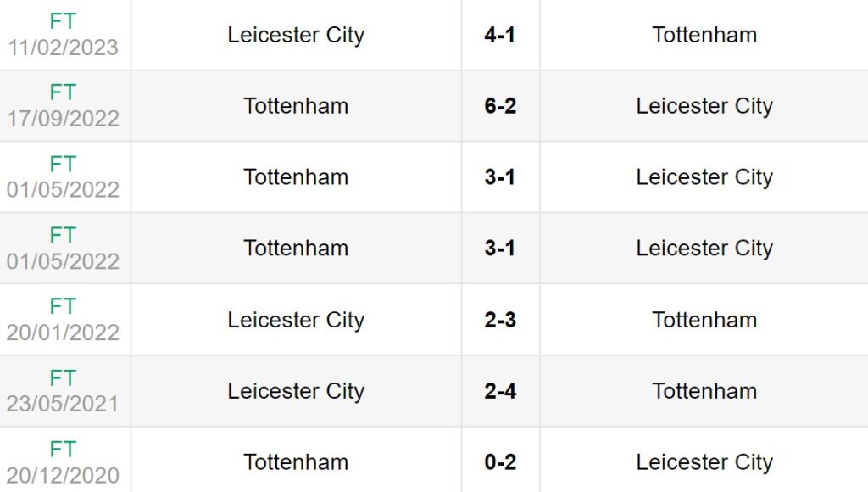
Task: Select the 17/09/2022 date cell
Action: click(64, 118)
